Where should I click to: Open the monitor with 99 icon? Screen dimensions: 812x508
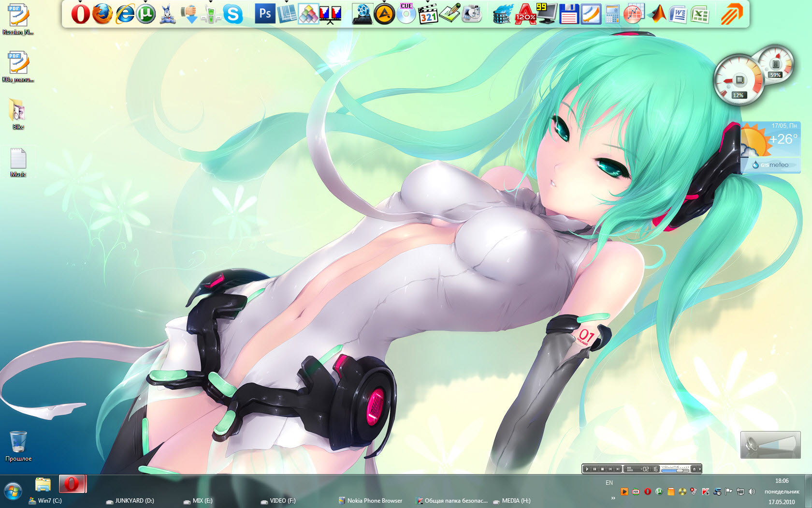pyautogui.click(x=547, y=14)
